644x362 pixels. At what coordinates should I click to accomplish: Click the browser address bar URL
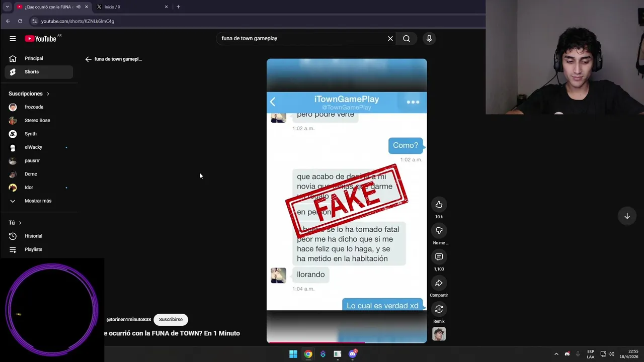pyautogui.click(x=77, y=21)
